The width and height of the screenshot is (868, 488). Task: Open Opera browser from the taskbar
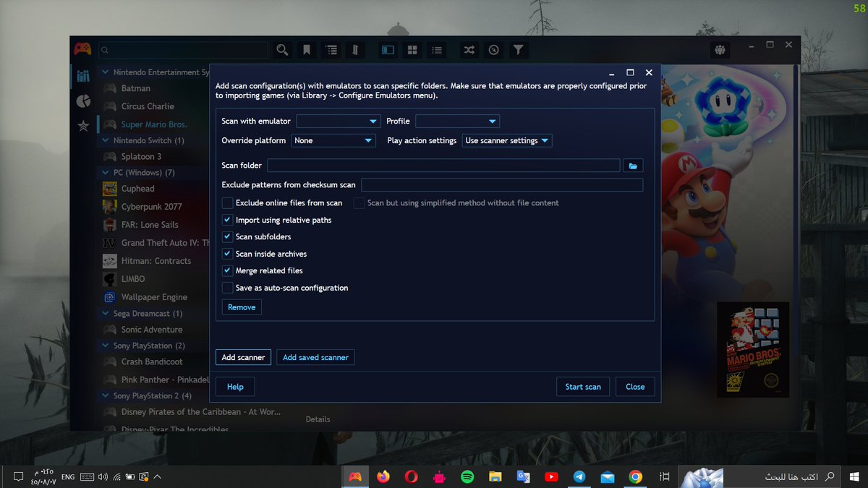411,476
